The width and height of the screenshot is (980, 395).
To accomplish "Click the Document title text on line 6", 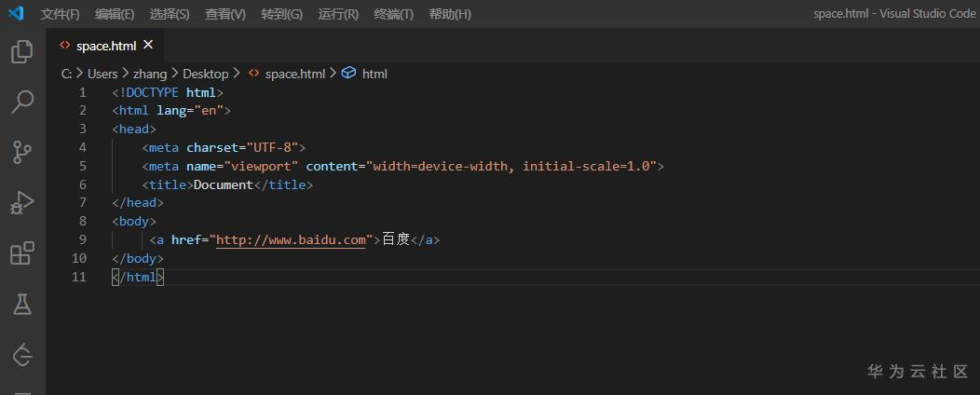I will (223, 184).
